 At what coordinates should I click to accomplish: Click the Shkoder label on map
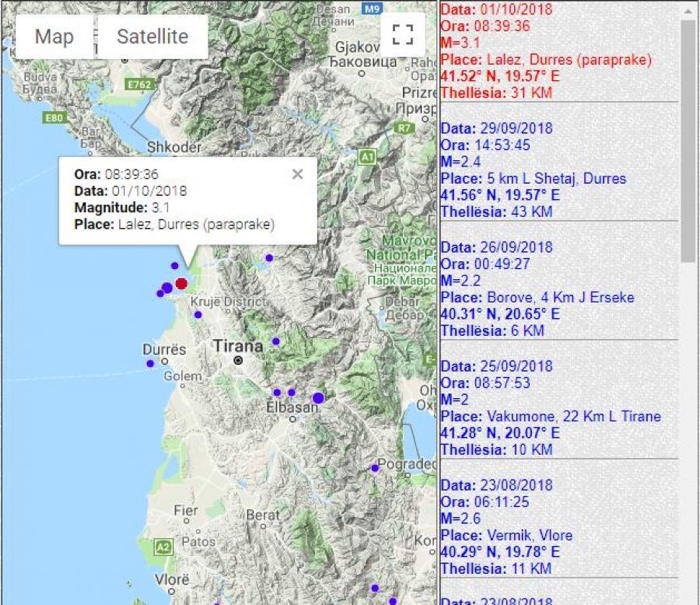(174, 146)
